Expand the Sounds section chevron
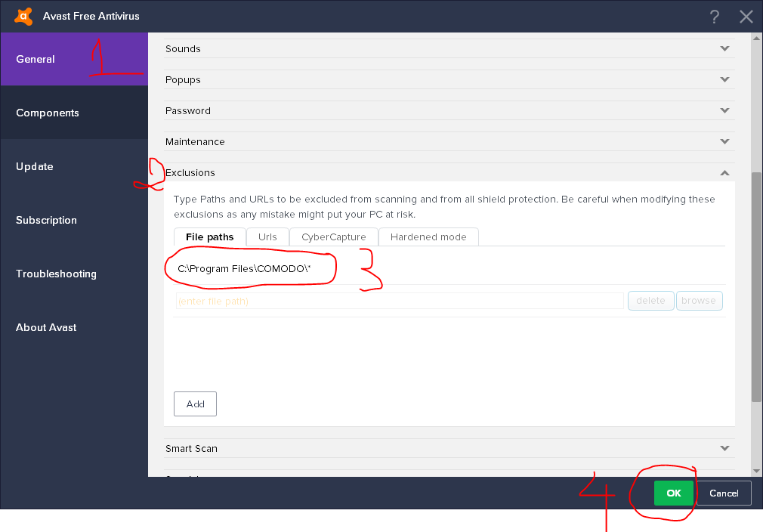The image size is (763, 532). pyautogui.click(x=724, y=48)
